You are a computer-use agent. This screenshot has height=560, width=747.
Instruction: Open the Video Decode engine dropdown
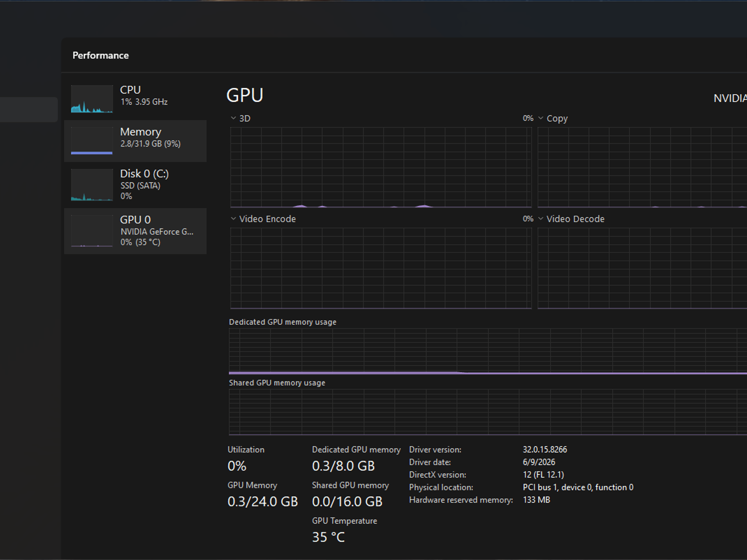coord(541,219)
